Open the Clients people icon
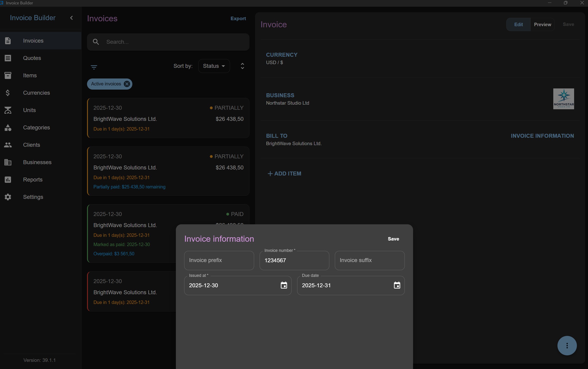 tap(8, 145)
